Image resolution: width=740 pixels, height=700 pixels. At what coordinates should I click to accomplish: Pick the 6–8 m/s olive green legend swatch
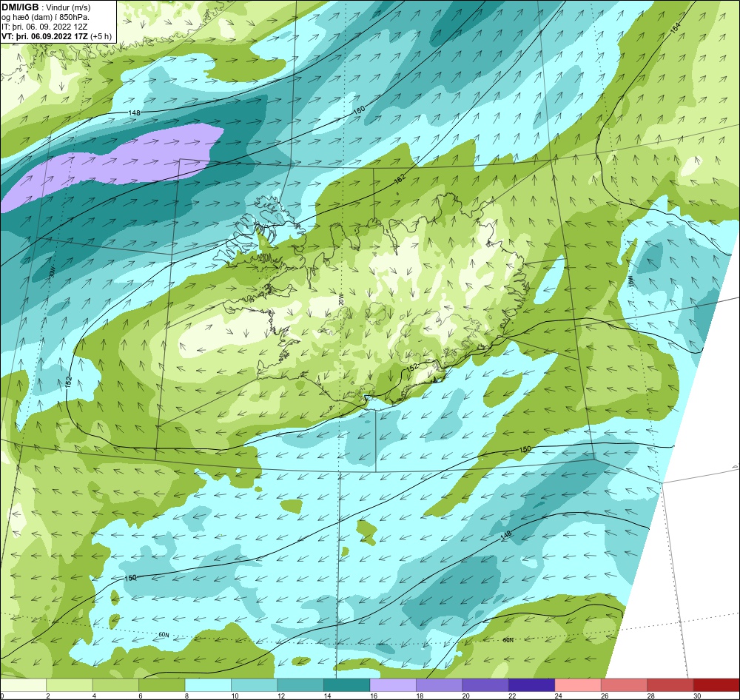(162, 684)
